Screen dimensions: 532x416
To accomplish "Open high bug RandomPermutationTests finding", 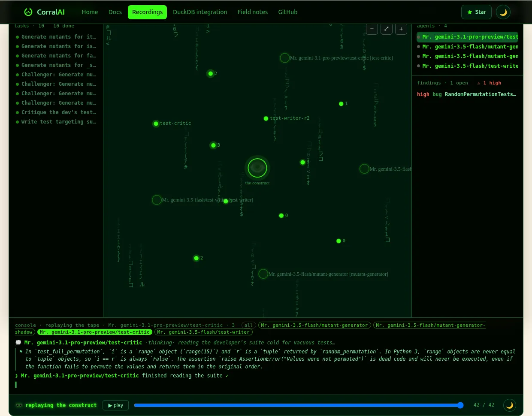I will pyautogui.click(x=467, y=94).
